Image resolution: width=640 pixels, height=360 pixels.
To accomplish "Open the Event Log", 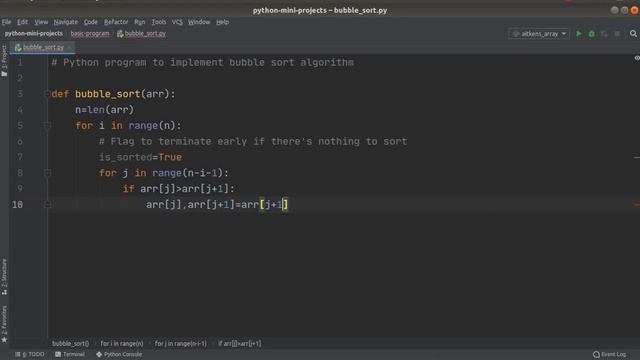I will [x=609, y=354].
